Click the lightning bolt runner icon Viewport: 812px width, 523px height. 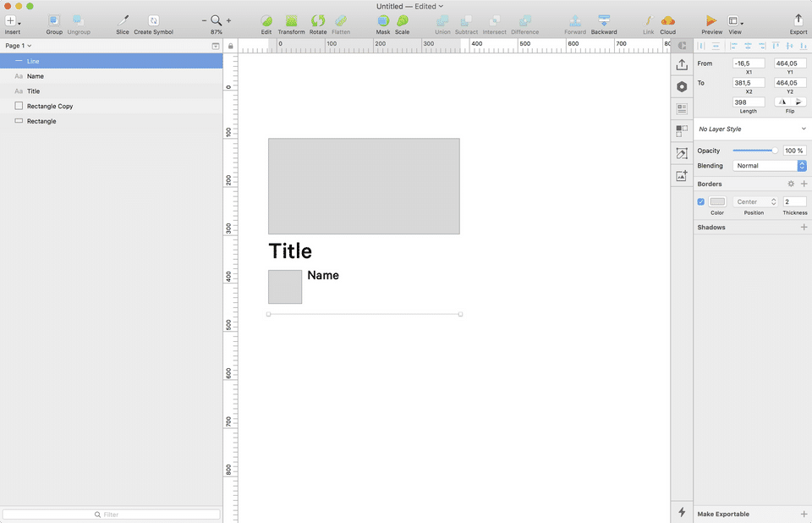pos(682,512)
